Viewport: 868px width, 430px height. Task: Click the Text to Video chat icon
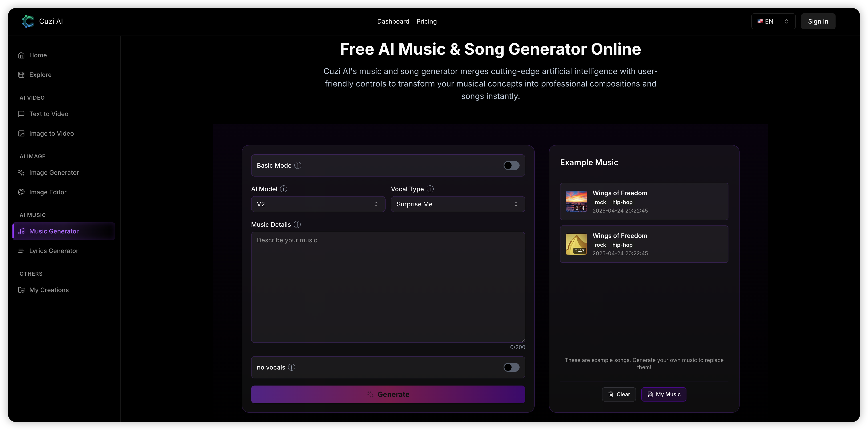(21, 114)
